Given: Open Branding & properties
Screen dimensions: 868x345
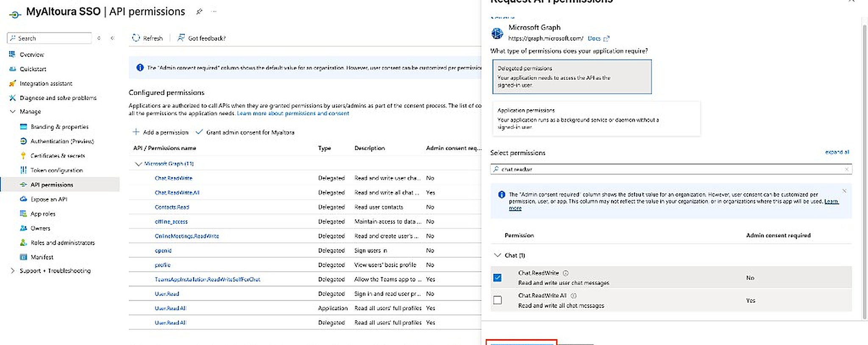Looking at the screenshot, I should click(x=59, y=127).
